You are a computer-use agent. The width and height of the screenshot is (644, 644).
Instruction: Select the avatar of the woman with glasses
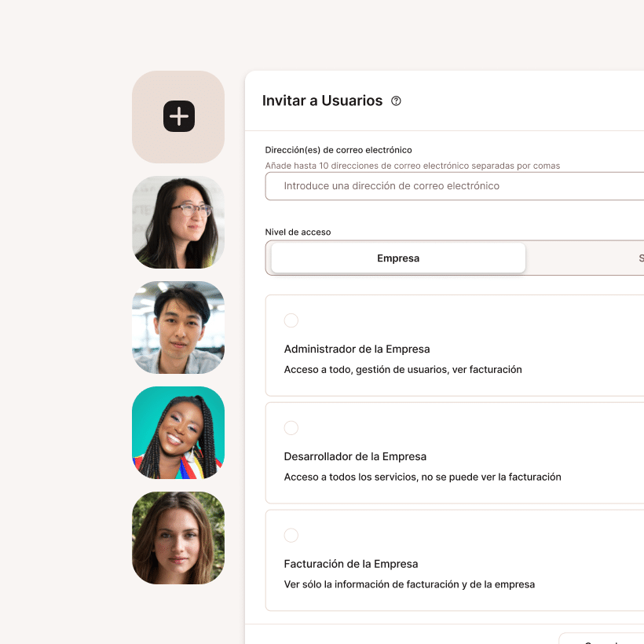pyautogui.click(x=178, y=222)
